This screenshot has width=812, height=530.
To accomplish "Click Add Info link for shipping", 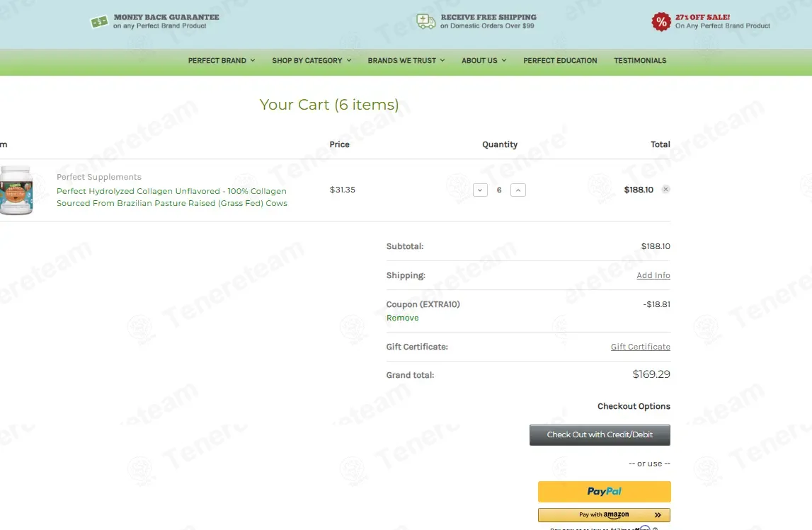I will tap(653, 275).
